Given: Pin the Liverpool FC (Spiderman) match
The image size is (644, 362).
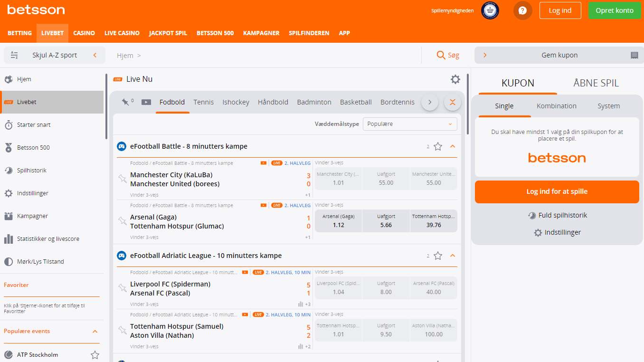Looking at the screenshot, I should 123,288.
